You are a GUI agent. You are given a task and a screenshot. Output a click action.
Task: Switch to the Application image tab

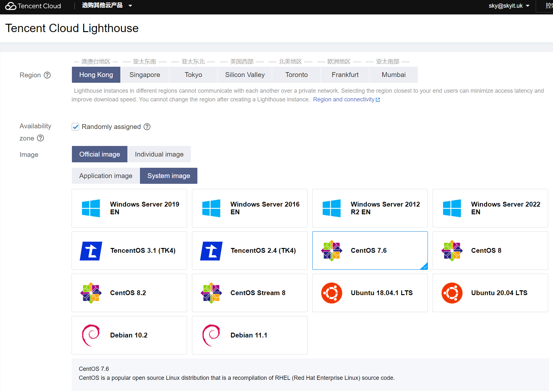pos(106,176)
